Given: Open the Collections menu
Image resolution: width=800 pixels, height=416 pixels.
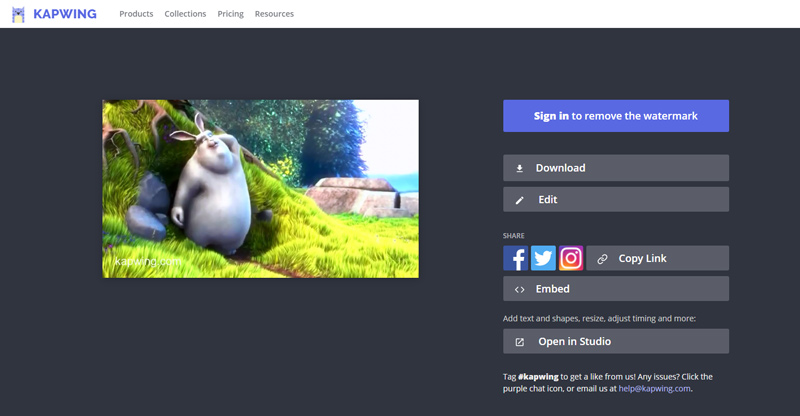Looking at the screenshot, I should point(185,14).
